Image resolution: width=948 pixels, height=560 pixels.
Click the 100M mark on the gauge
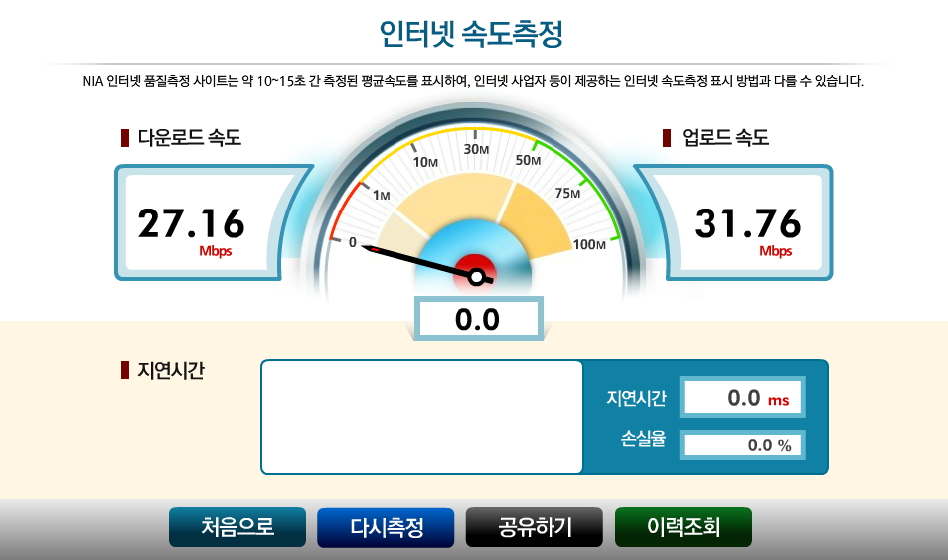click(x=589, y=244)
